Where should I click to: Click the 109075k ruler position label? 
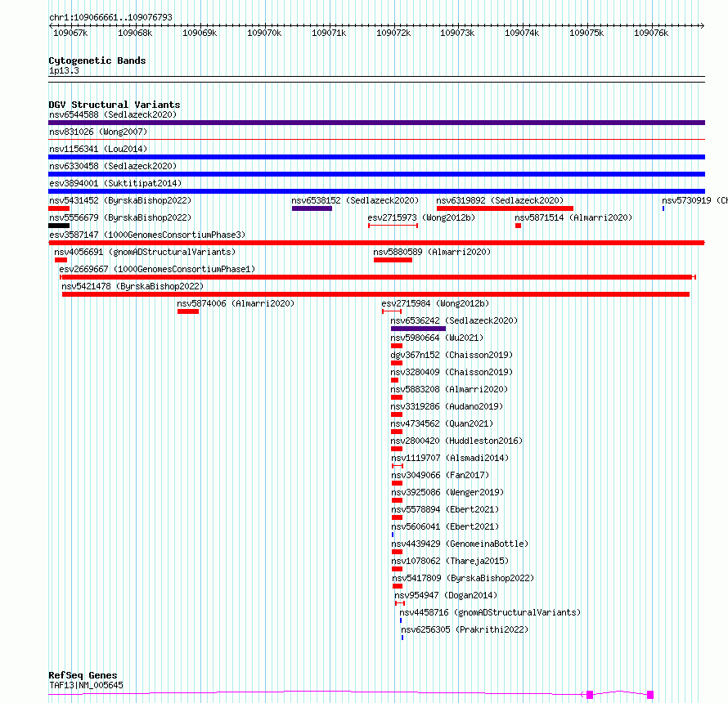(x=586, y=34)
